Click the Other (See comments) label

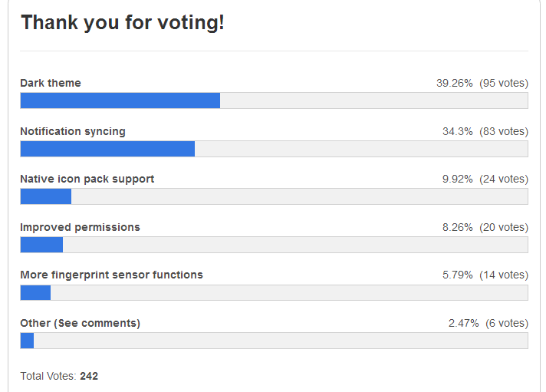tap(81, 323)
